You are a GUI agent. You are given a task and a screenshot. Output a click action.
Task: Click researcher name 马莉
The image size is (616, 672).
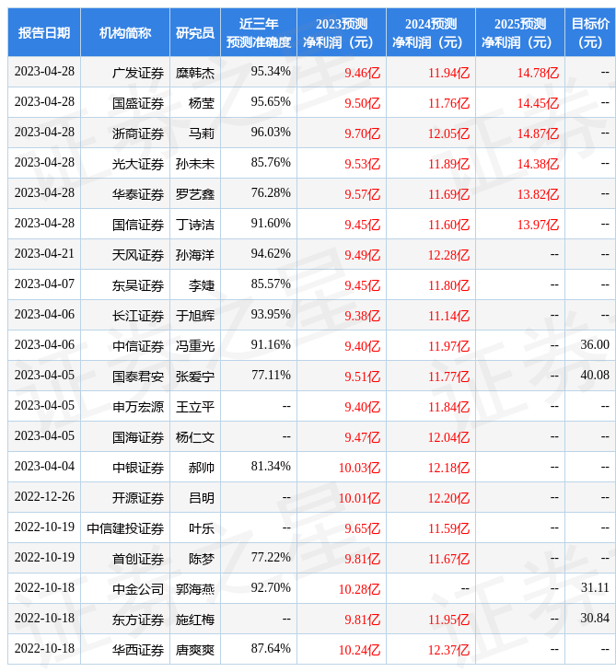(202, 133)
